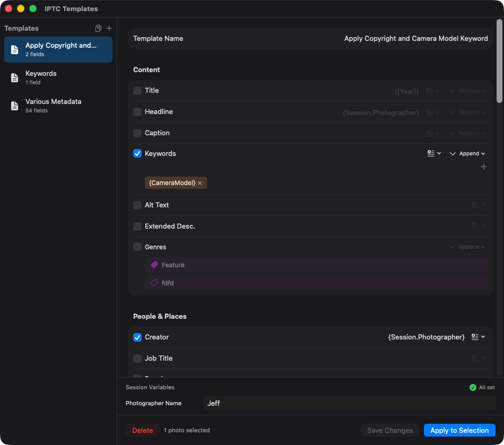Viewport: 504px width, 445px height.
Task: Click the duplicate template icon
Action: pyautogui.click(x=98, y=28)
